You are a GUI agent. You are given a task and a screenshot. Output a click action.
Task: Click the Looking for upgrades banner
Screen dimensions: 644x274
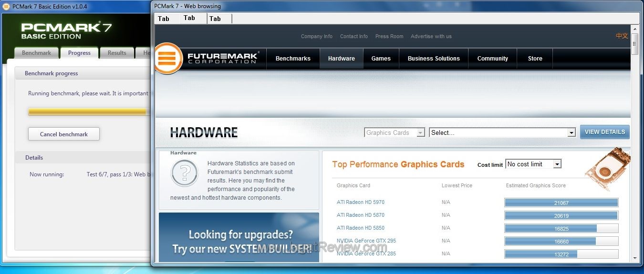(x=239, y=241)
